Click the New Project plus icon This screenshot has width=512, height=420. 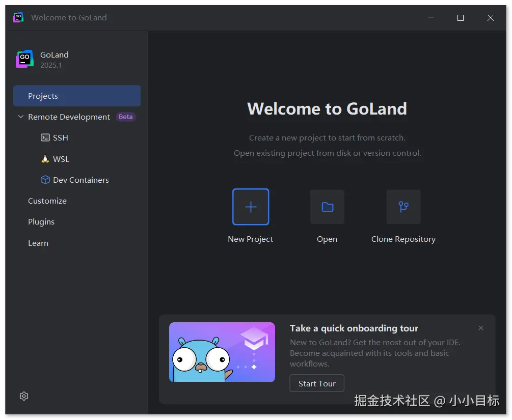(251, 207)
